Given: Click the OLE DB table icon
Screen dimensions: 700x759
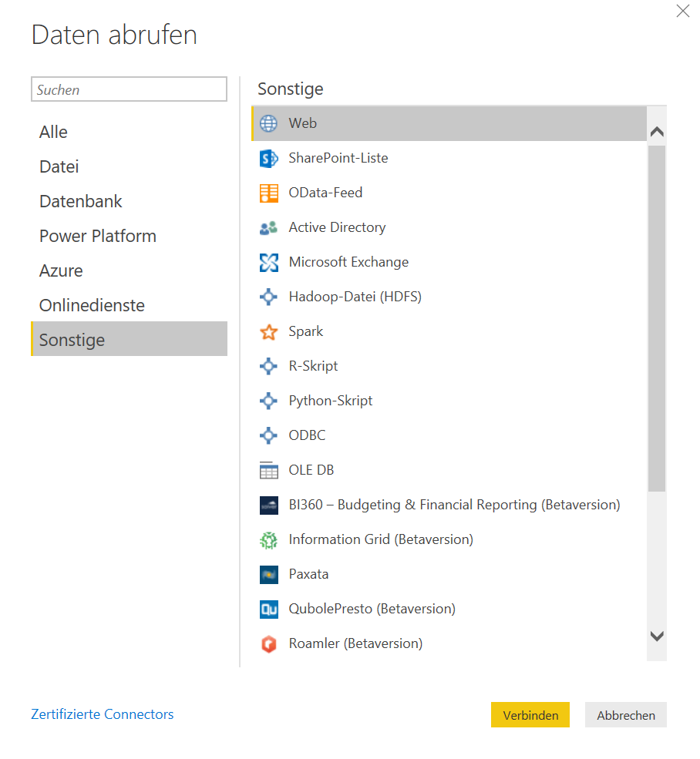Looking at the screenshot, I should (x=268, y=470).
